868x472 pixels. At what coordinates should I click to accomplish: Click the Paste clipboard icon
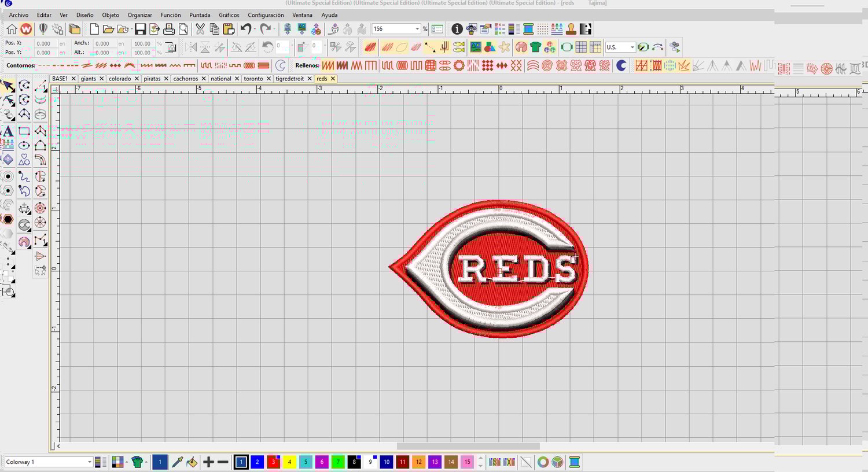229,29
